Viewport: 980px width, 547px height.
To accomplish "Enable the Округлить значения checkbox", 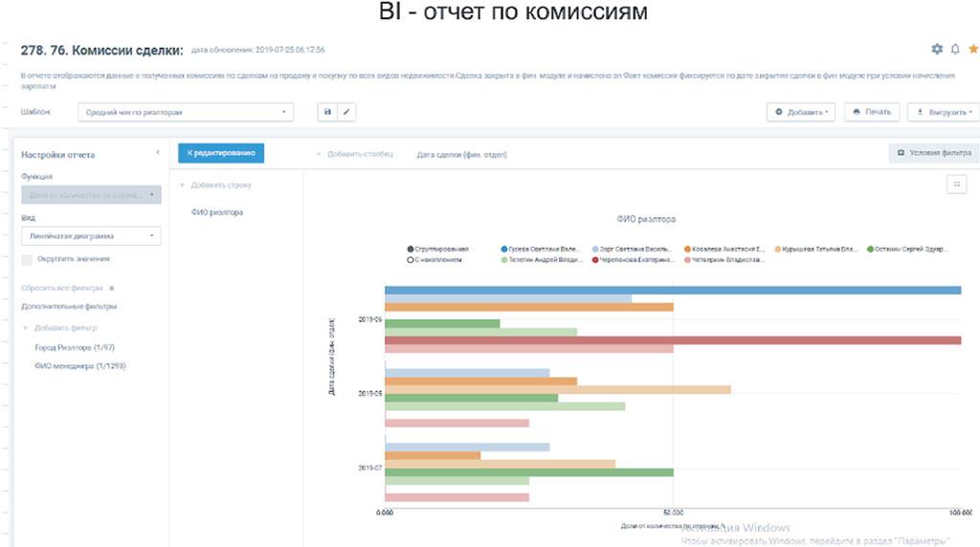I will [x=28, y=259].
